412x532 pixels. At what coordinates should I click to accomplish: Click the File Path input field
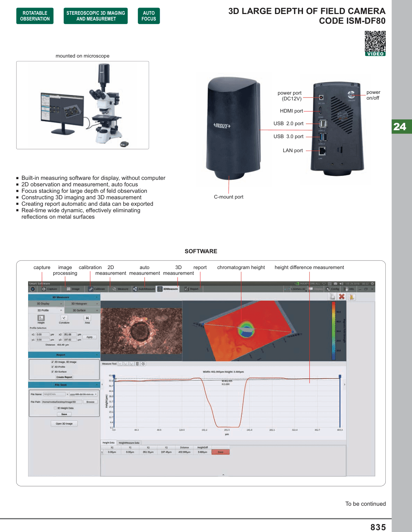62,402
